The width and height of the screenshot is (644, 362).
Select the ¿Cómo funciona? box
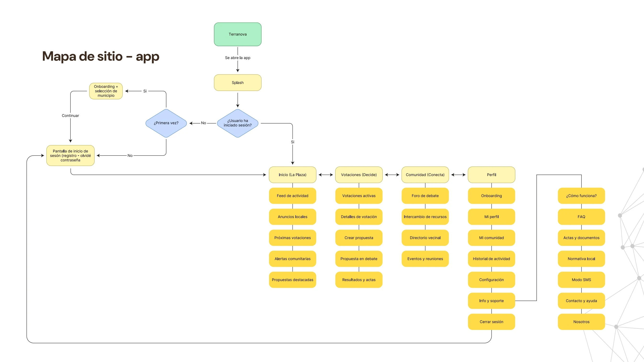coord(581,196)
